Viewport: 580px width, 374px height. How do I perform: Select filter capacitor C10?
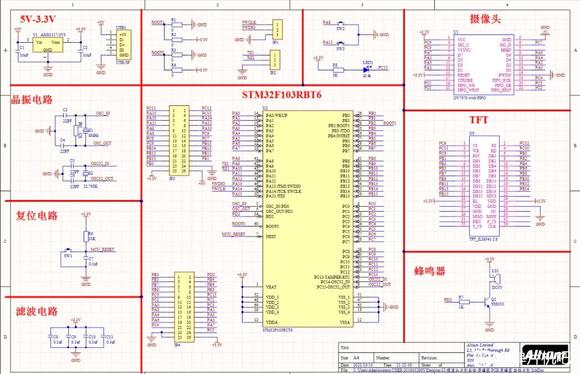(86, 337)
